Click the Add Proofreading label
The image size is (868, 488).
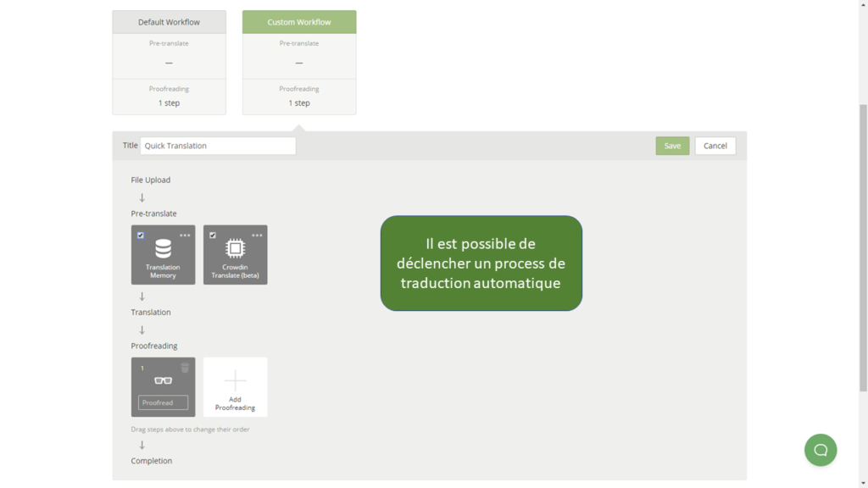236,403
